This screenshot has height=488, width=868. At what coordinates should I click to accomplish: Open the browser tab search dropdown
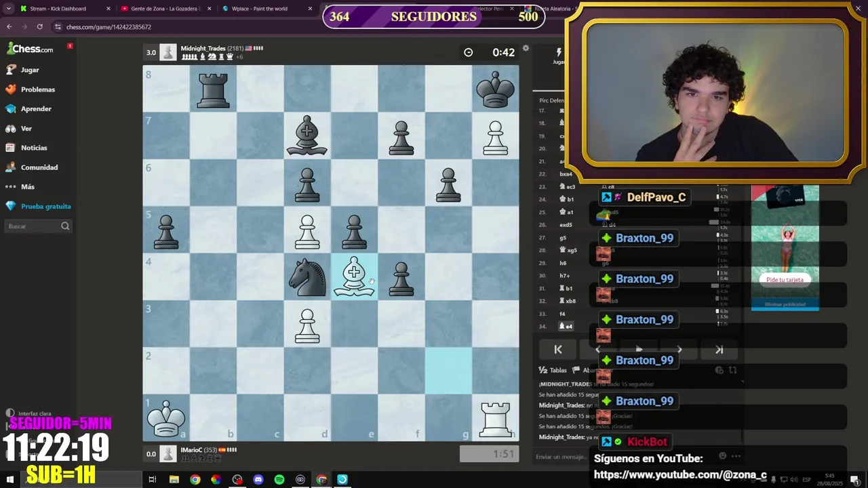[8, 9]
